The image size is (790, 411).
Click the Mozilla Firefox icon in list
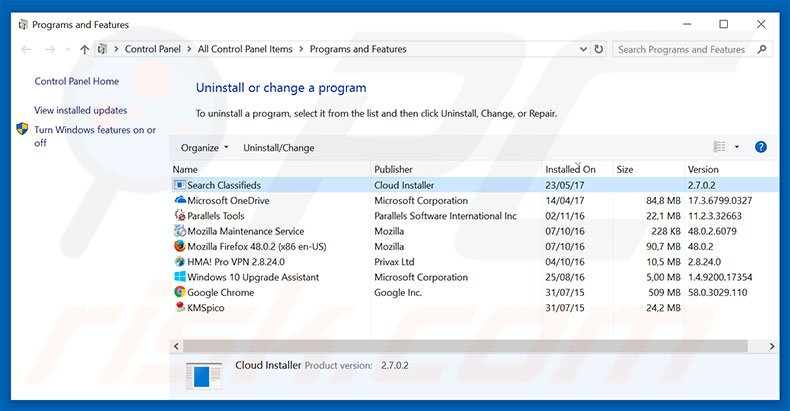click(x=180, y=246)
